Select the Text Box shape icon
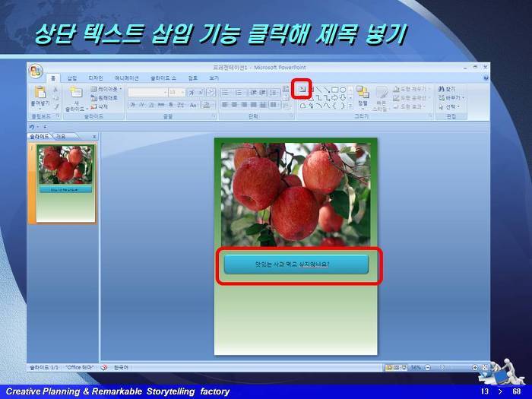532x399 pixels. point(302,90)
